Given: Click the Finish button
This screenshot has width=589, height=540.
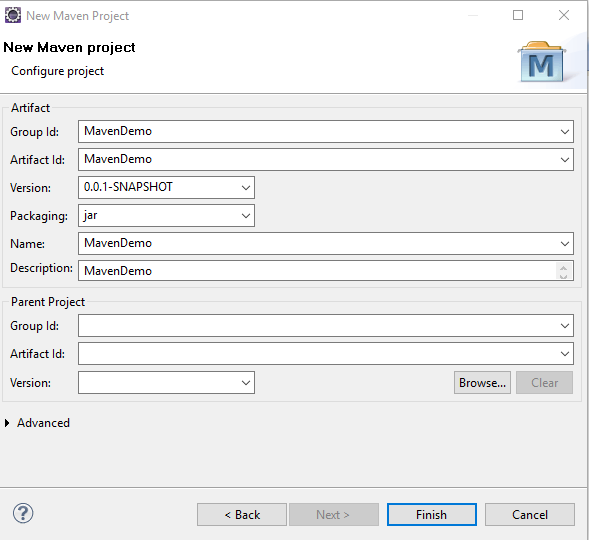Looking at the screenshot, I should click(x=432, y=514).
